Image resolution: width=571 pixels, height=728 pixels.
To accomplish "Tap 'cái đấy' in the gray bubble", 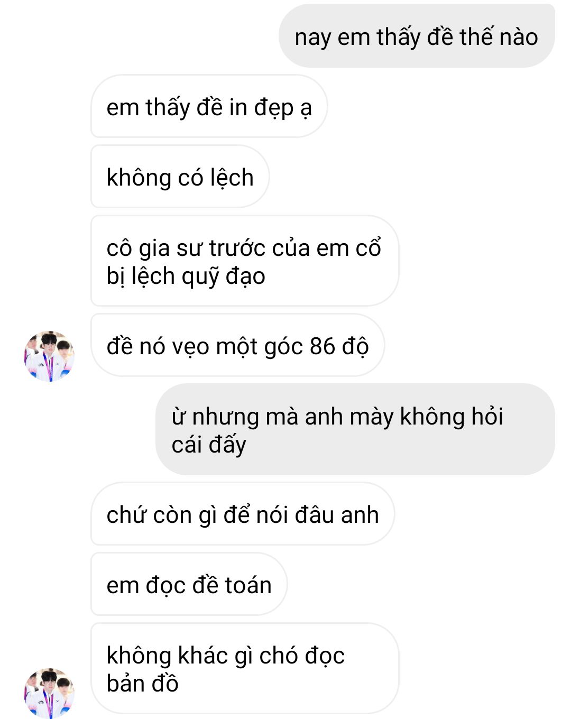I will click(209, 445).
